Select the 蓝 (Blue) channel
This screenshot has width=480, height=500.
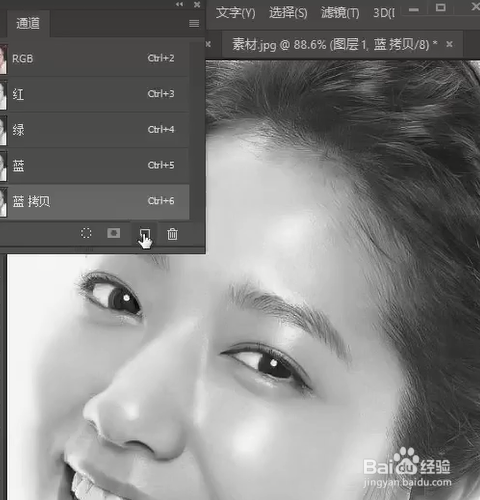pos(95,166)
